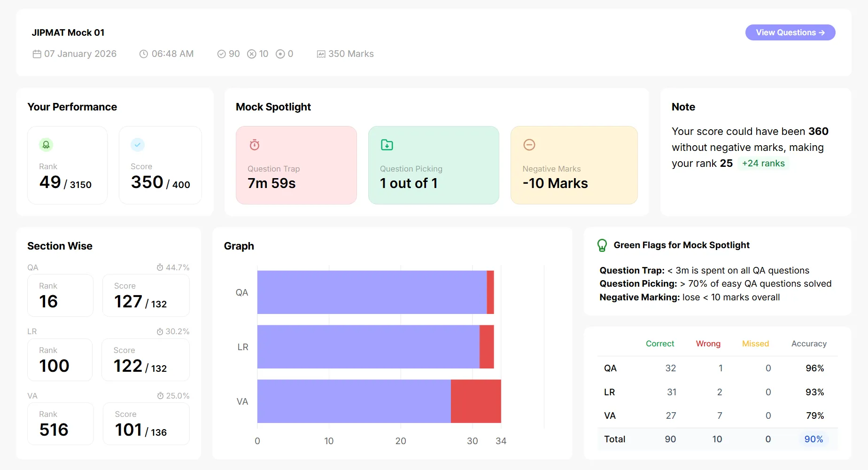Click the 44.7% time share for QA
Screen dimensions: 868x470
click(x=178, y=267)
